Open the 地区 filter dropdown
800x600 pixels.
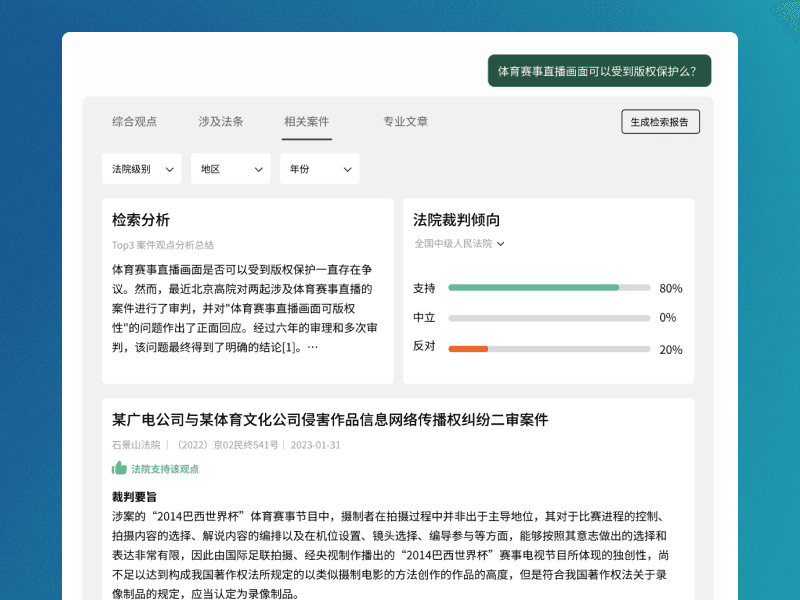click(x=230, y=168)
